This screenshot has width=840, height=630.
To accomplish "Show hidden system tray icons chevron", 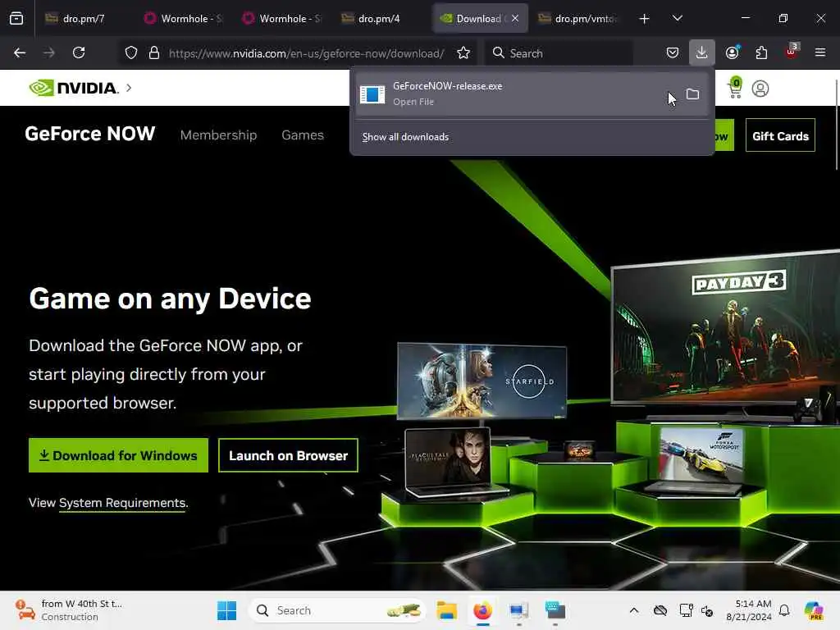I will tap(634, 610).
